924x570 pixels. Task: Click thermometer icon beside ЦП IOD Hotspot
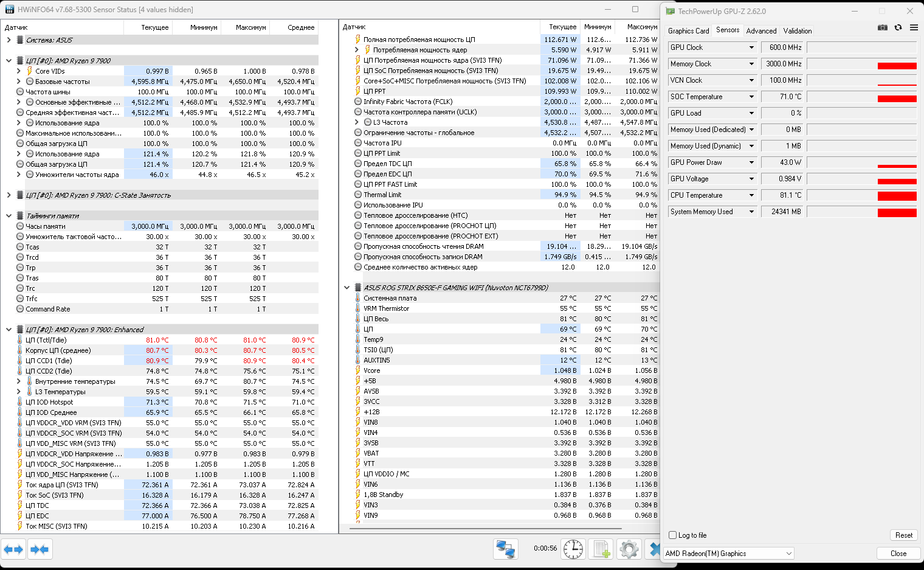(19, 402)
